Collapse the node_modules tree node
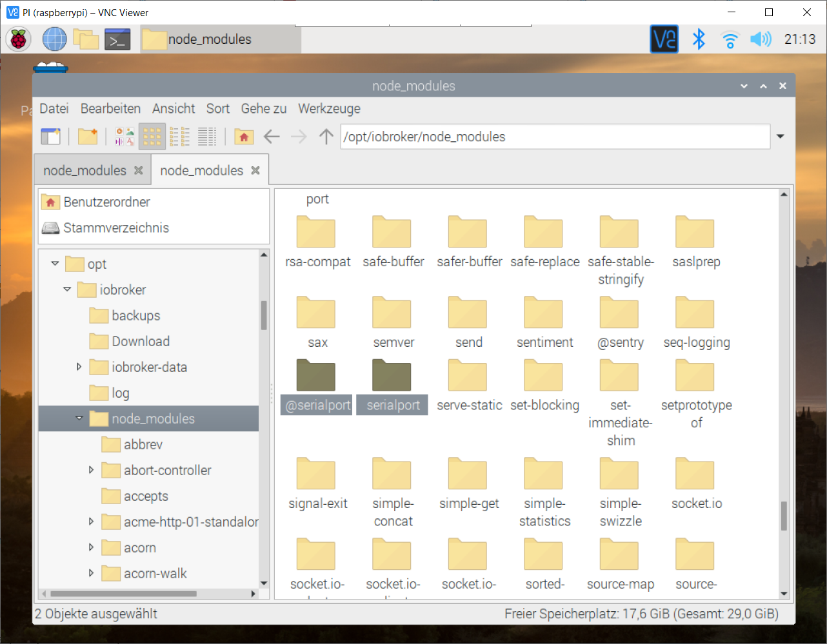This screenshot has height=644, width=827. pyautogui.click(x=79, y=418)
